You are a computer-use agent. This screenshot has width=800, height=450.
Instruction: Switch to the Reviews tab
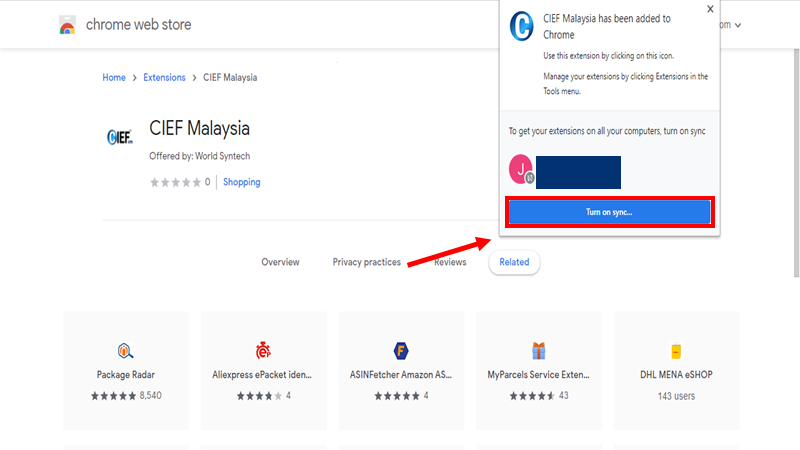pyautogui.click(x=450, y=262)
